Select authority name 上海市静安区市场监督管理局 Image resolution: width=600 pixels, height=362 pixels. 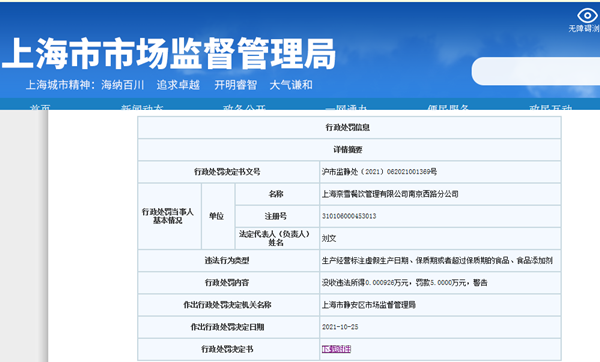click(368, 305)
